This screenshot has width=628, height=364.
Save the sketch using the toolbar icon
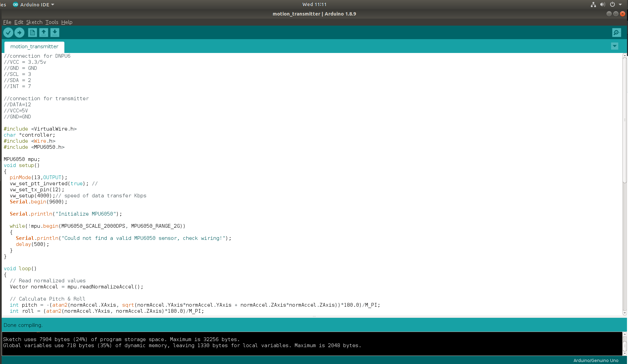(x=55, y=32)
